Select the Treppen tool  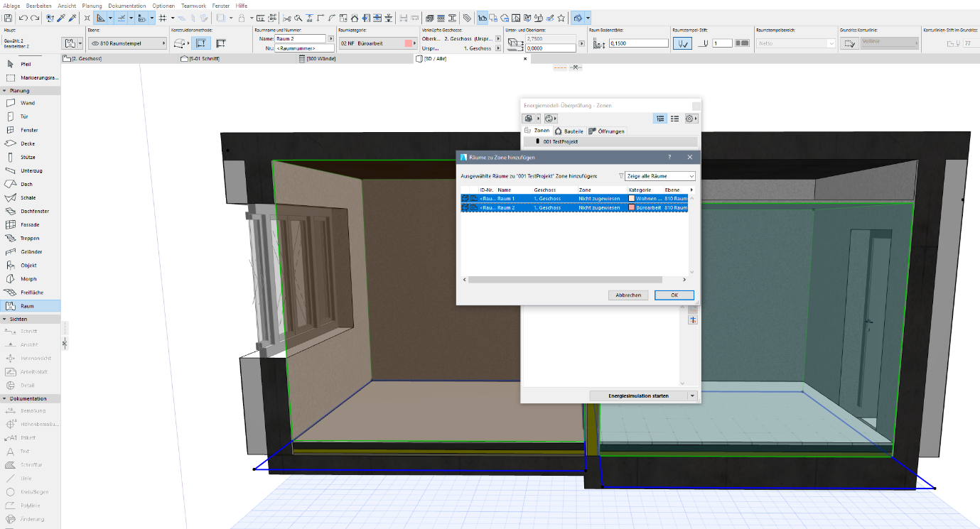click(29, 239)
